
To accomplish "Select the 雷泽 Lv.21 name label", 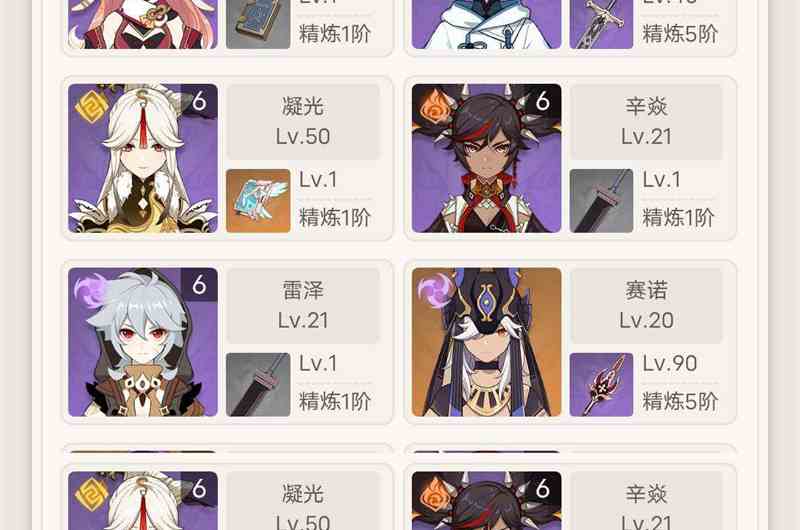I will 303,306.
